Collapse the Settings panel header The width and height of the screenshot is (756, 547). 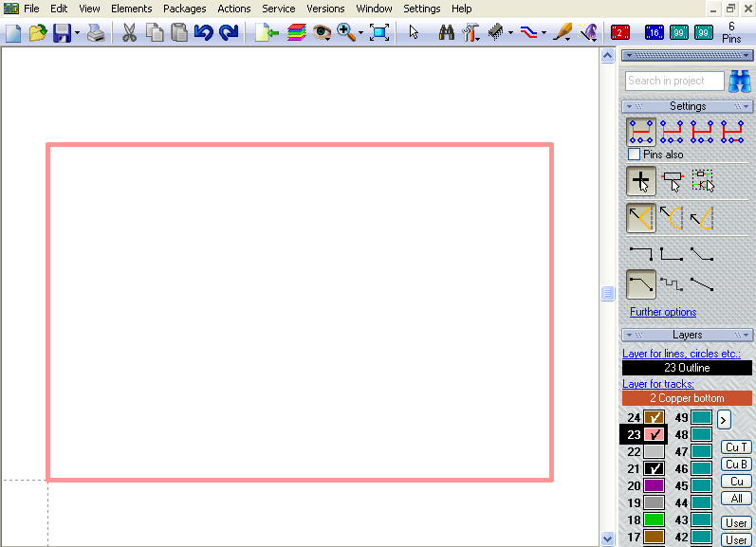click(x=688, y=106)
